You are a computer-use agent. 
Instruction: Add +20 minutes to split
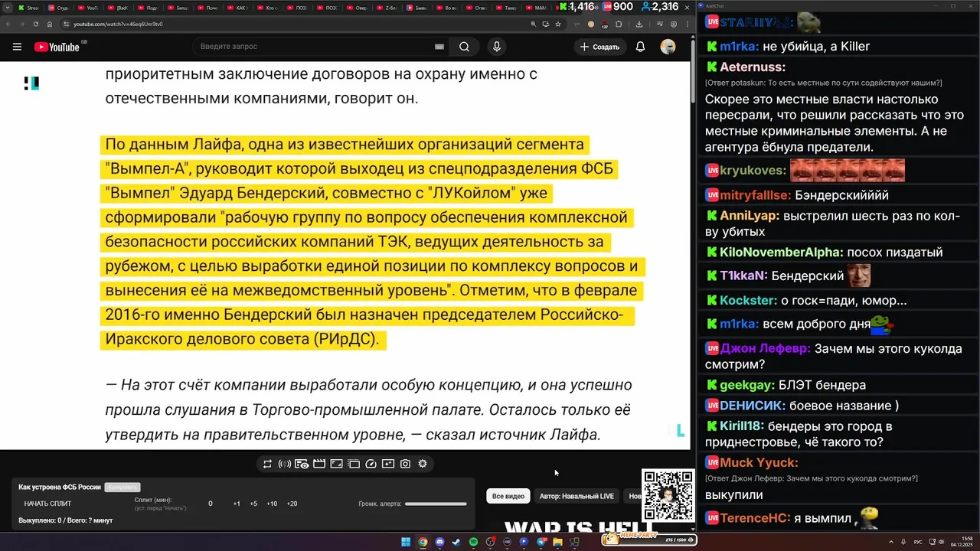click(x=292, y=504)
